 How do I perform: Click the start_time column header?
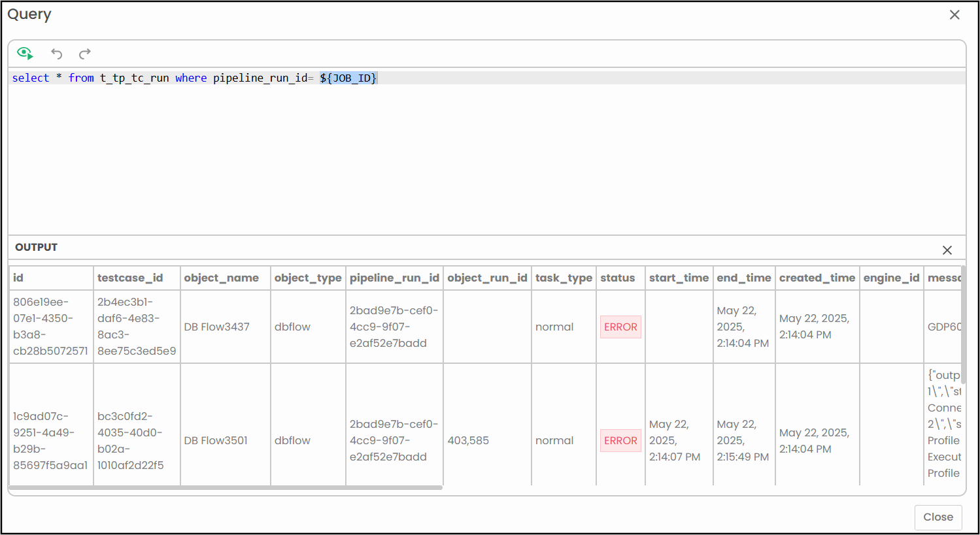[679, 278]
